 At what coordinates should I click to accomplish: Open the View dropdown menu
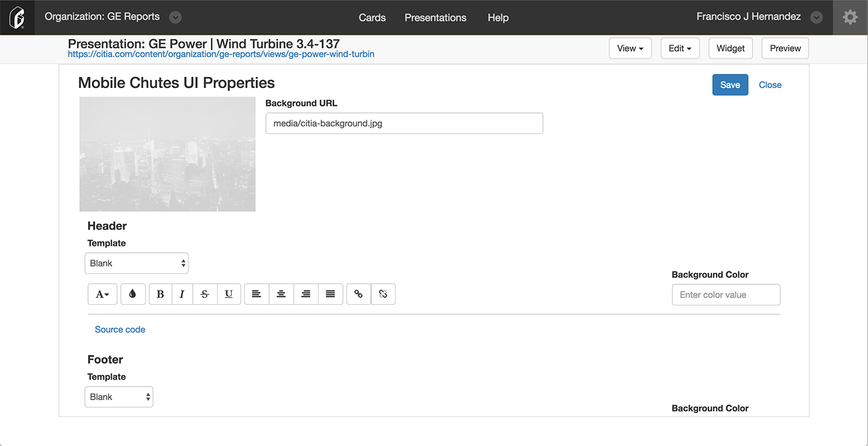pyautogui.click(x=631, y=48)
